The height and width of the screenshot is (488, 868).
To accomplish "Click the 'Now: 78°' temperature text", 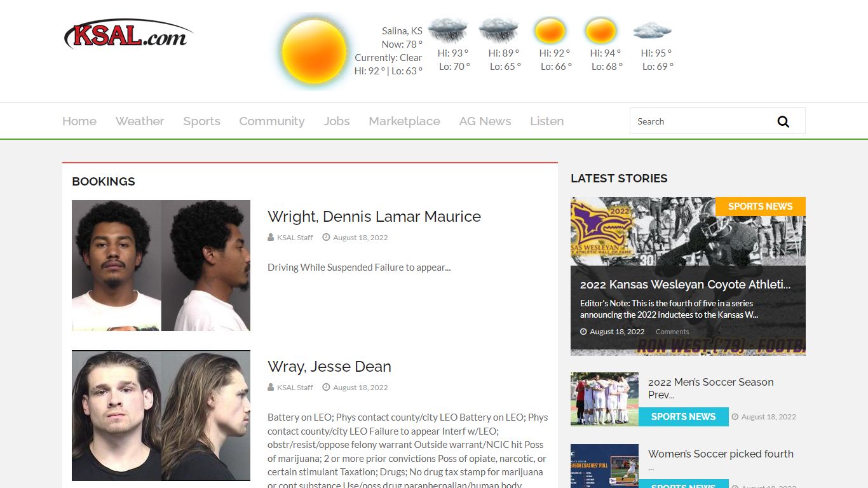I will click(x=402, y=44).
